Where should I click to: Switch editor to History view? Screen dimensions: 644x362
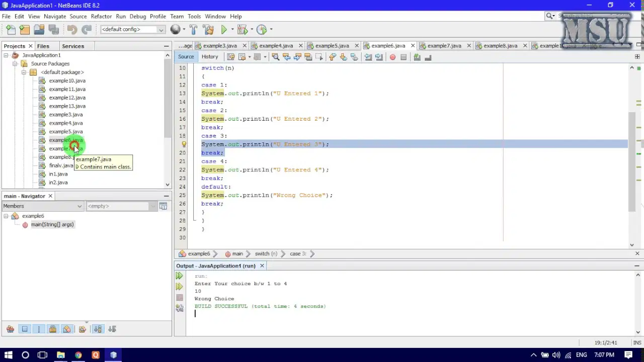coord(210,57)
